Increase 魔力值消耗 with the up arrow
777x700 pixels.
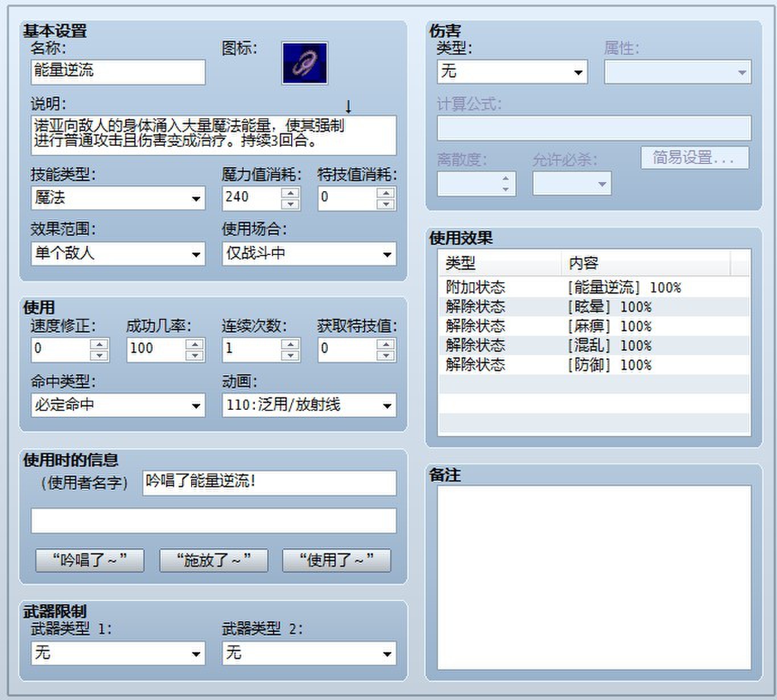point(290,192)
